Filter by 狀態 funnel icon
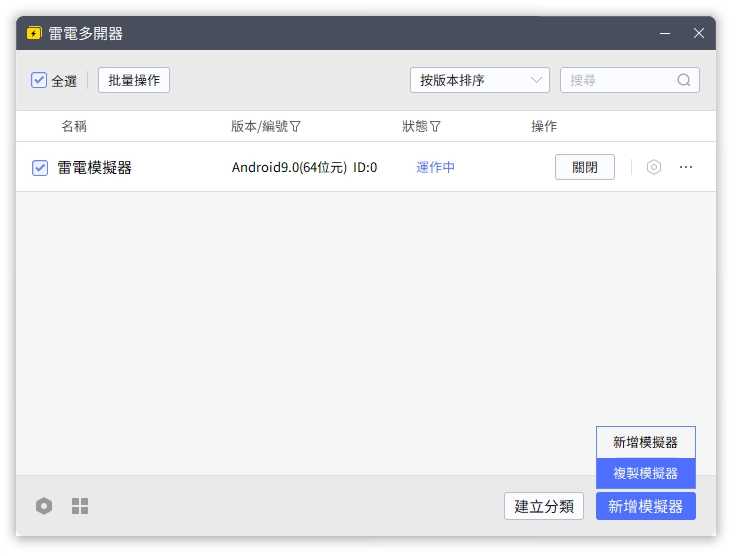The height and width of the screenshot is (556, 736). pyautogui.click(x=435, y=126)
